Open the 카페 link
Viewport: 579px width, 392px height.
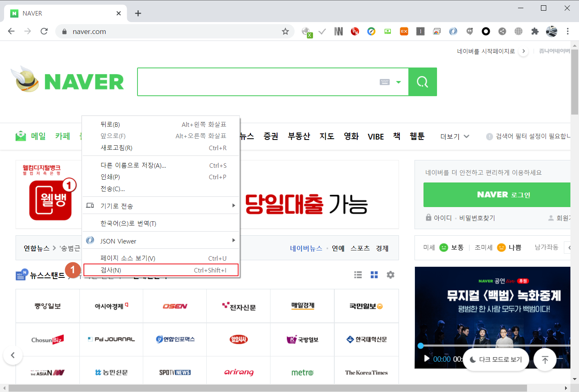pos(63,136)
